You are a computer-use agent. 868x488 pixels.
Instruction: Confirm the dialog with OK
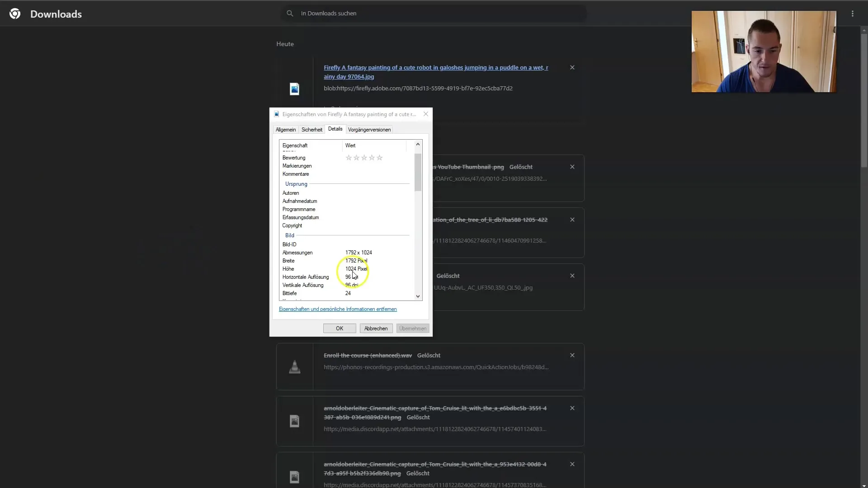tap(340, 328)
